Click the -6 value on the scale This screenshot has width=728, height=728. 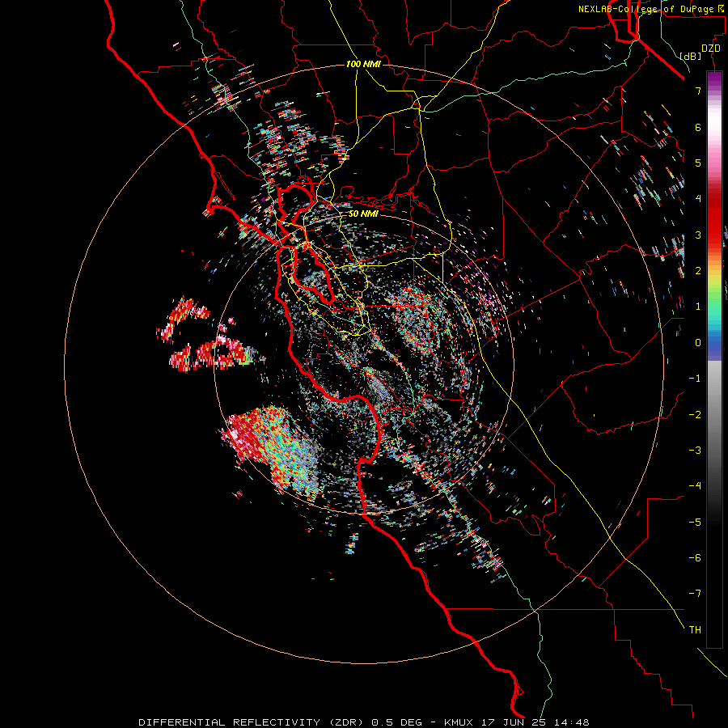pyautogui.click(x=695, y=557)
